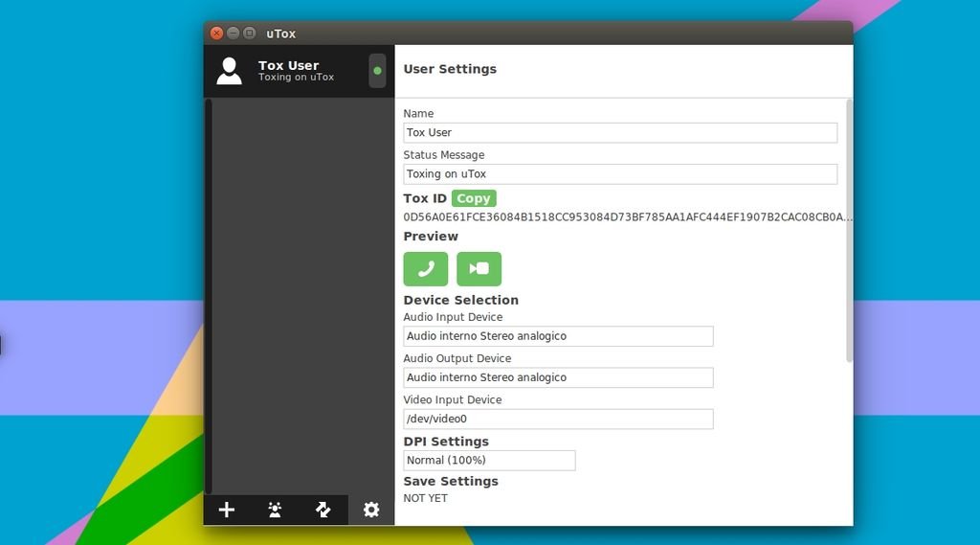Click the sidebar status 'Toxing on uTox'

[297, 77]
